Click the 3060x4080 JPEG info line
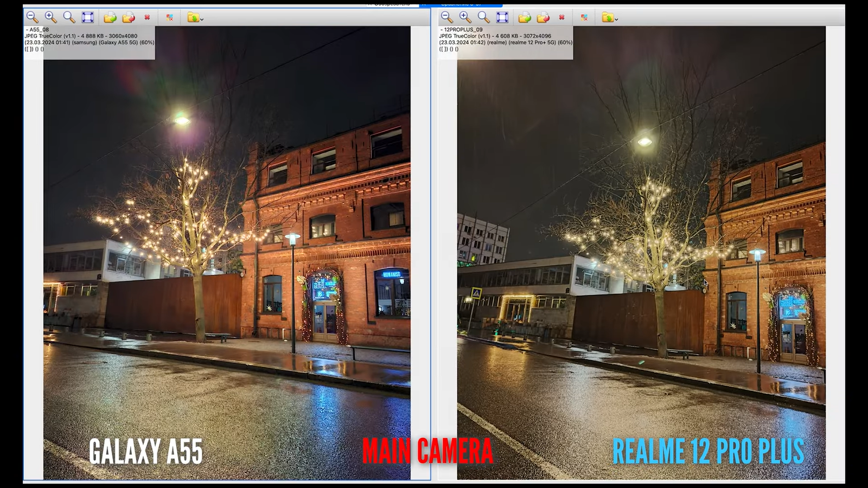Image resolution: width=868 pixels, height=488 pixels. (81, 36)
